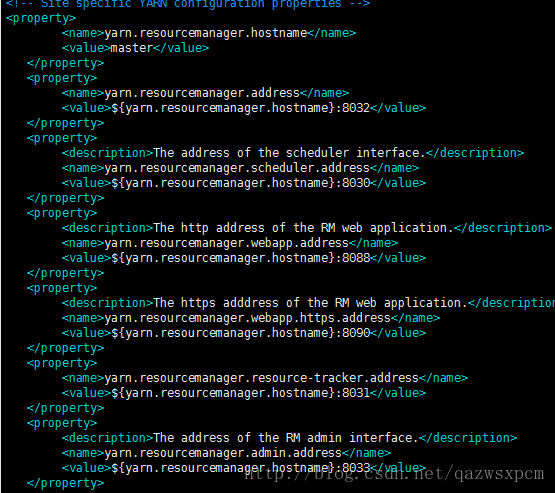Click the value text master
This screenshot has width=555, height=493.
[132, 48]
